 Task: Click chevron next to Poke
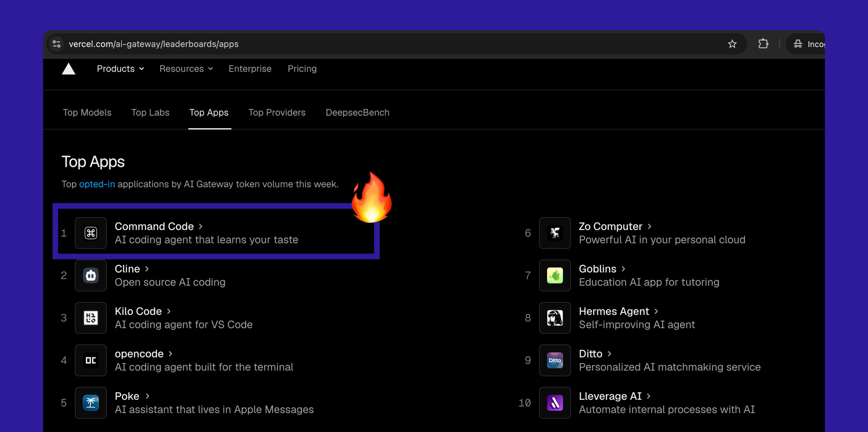[147, 396]
